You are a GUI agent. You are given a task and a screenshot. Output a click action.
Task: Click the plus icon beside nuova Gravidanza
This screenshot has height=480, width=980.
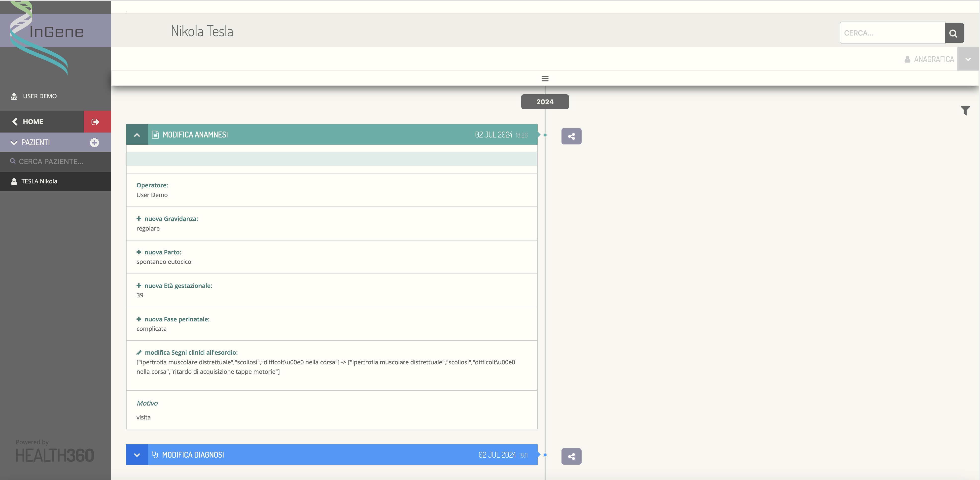point(139,219)
